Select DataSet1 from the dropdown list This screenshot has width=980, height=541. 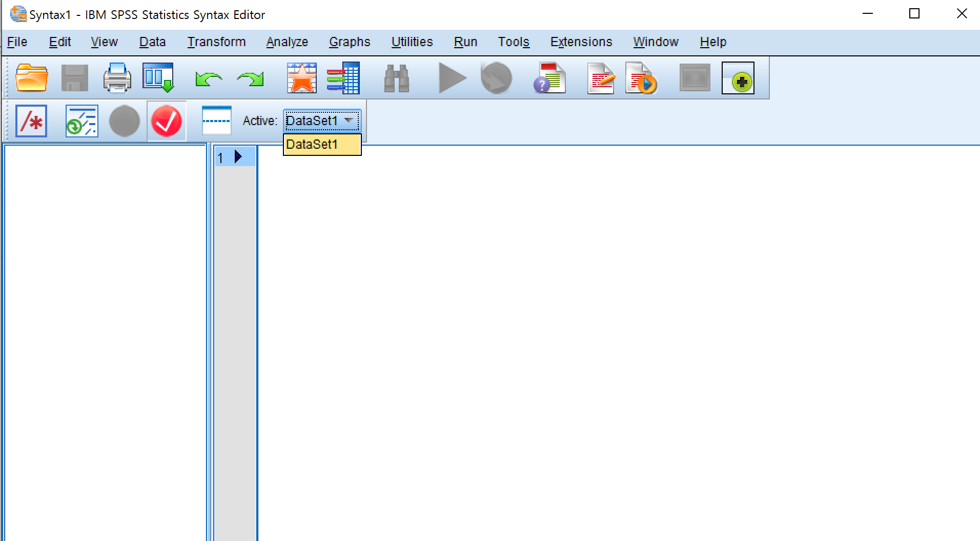322,145
